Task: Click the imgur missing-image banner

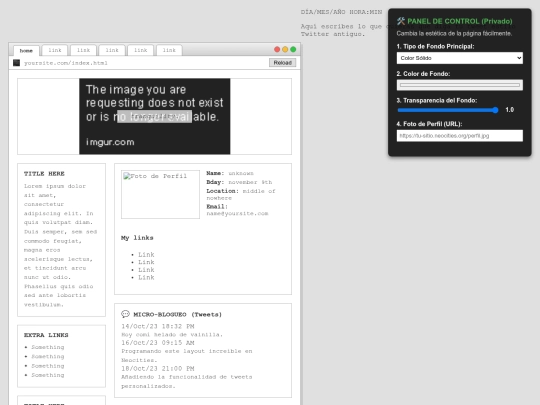Action: pyautogui.click(x=155, y=116)
